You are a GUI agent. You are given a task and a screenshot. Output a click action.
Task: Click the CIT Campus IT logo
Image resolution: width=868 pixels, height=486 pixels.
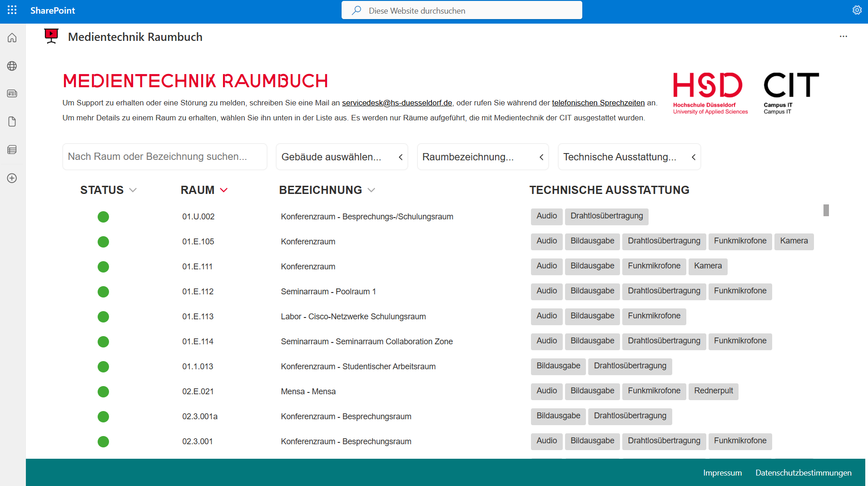791,93
